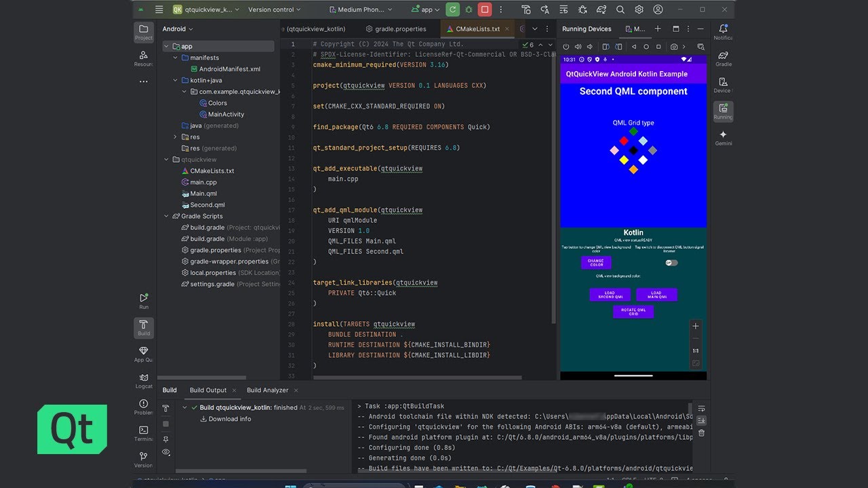Open the Search Everywhere magnifier
The width and height of the screenshot is (868, 488).
point(620,9)
